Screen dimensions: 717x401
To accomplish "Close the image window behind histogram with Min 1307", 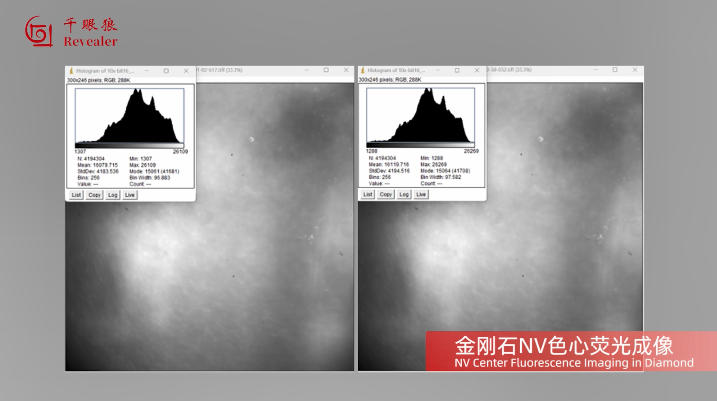I will click(346, 70).
